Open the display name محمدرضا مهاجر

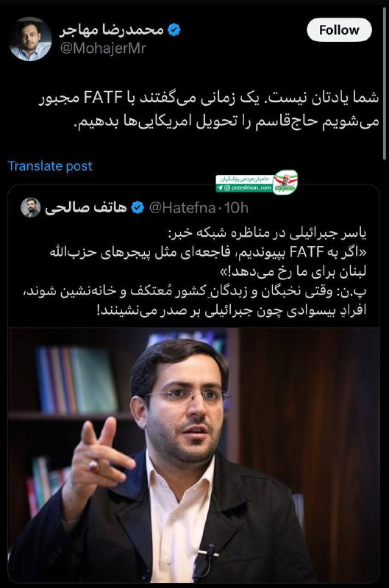112,29
